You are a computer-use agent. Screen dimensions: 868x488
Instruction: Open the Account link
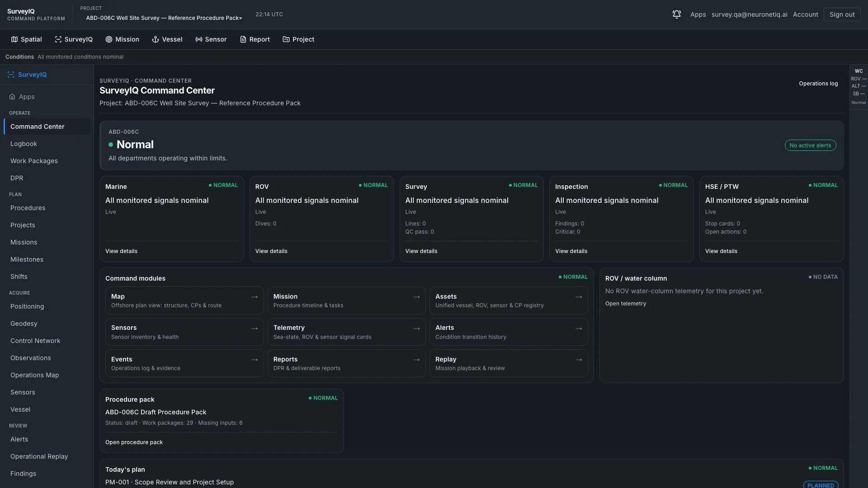[805, 14]
